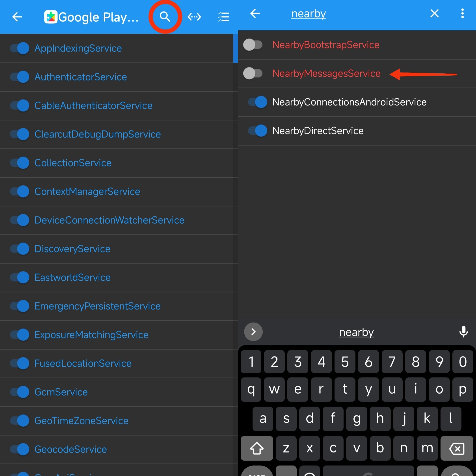Open the checklist multi-select icon
This screenshot has width=476, height=476.
[223, 17]
